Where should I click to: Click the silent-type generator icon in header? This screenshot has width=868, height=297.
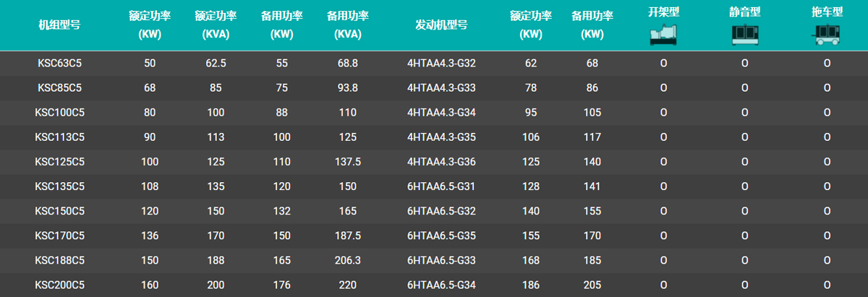click(744, 36)
